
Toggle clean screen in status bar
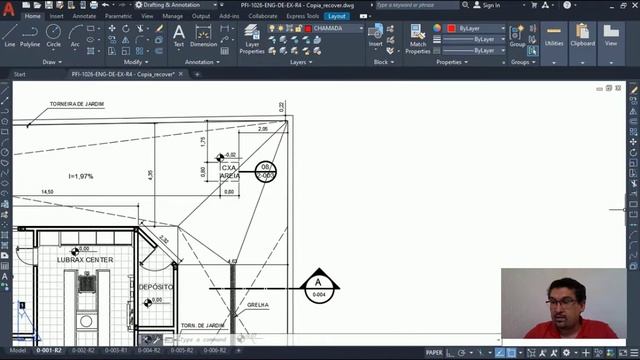[623, 353]
